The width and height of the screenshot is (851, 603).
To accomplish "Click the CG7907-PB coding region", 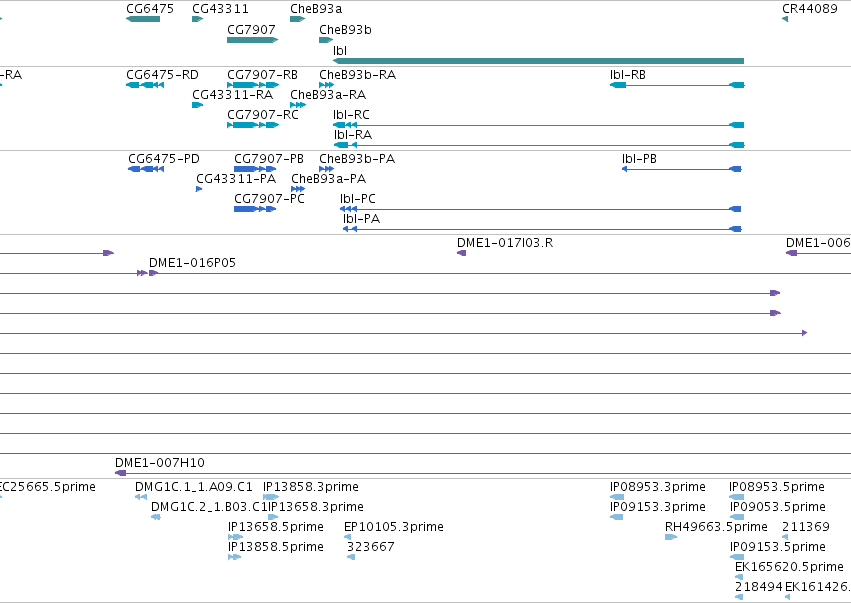I will click(x=255, y=169).
